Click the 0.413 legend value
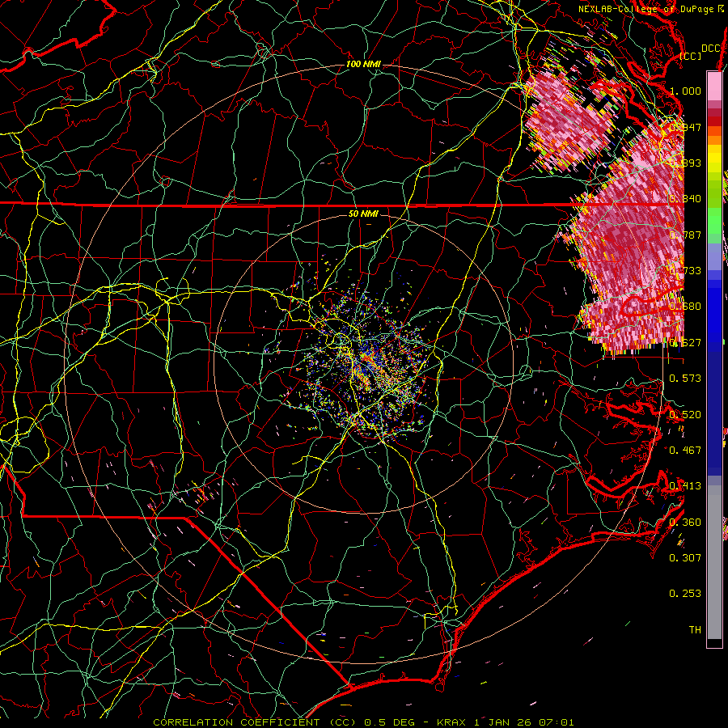Viewport: 728px width, 728px height. point(685,485)
